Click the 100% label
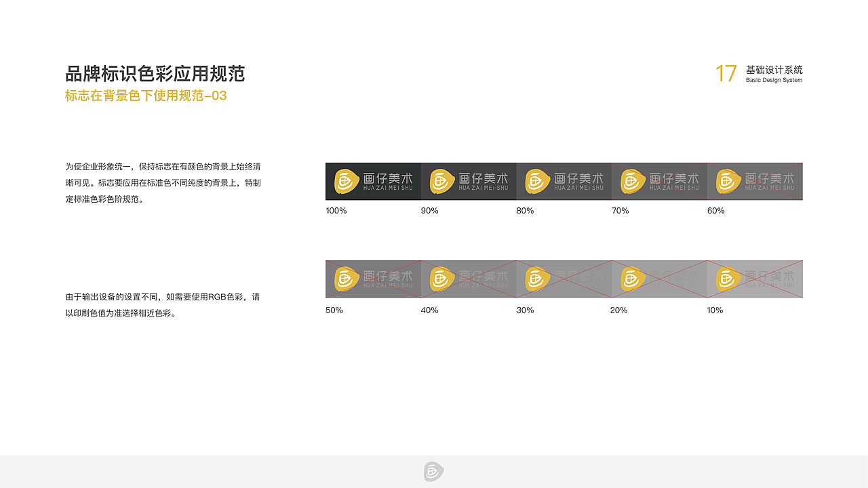Viewport: 868px width, 488px height. 336,211
